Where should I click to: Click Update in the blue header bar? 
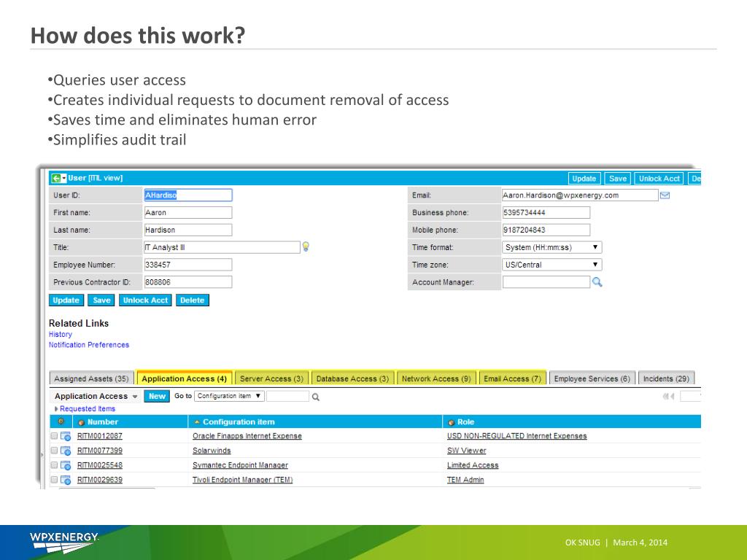[584, 179]
